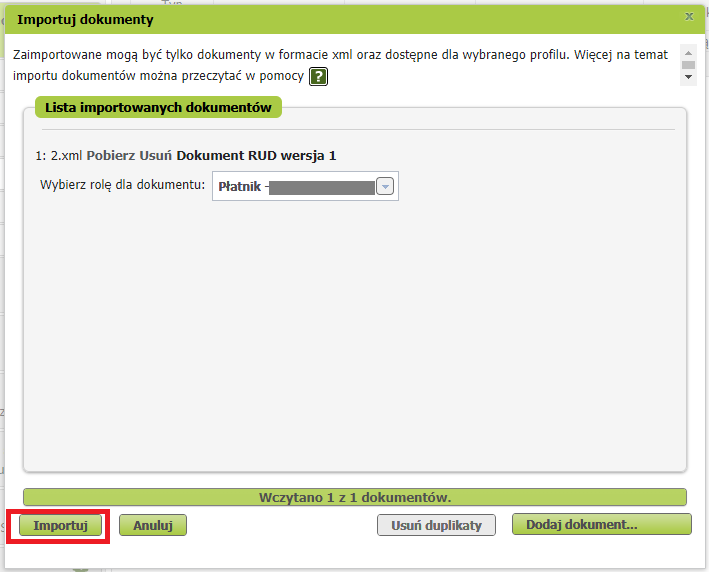Screen dimensions: 709x572
Task: Click the description scrollbar thumb
Action: 688,65
